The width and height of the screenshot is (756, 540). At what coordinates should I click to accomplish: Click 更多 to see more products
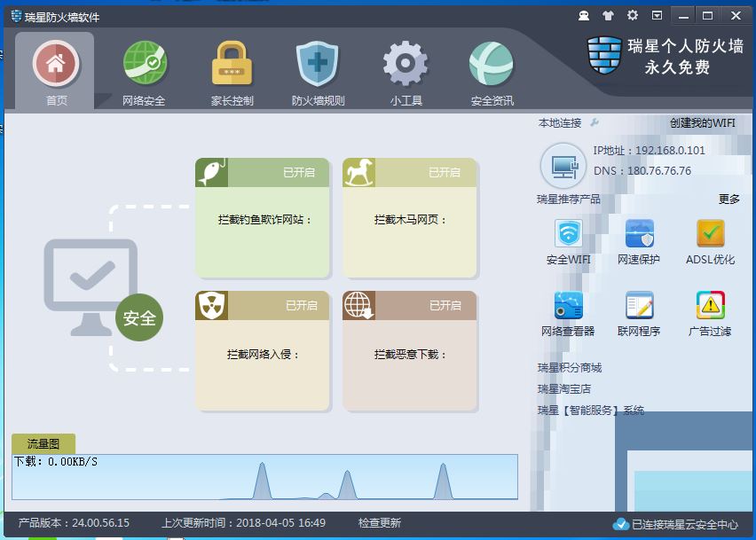[729, 199]
